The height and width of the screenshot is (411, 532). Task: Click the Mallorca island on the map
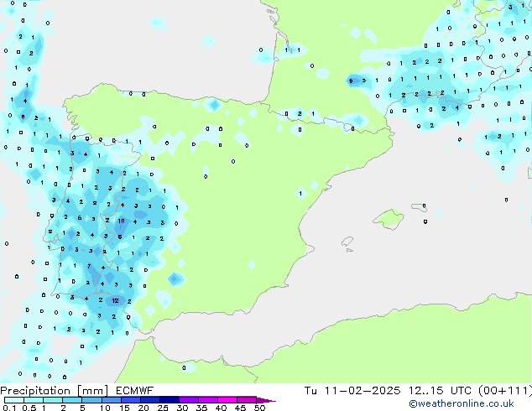tap(389, 220)
